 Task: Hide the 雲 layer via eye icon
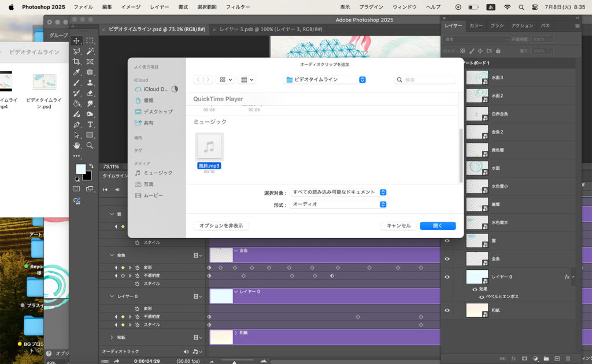tap(447, 241)
